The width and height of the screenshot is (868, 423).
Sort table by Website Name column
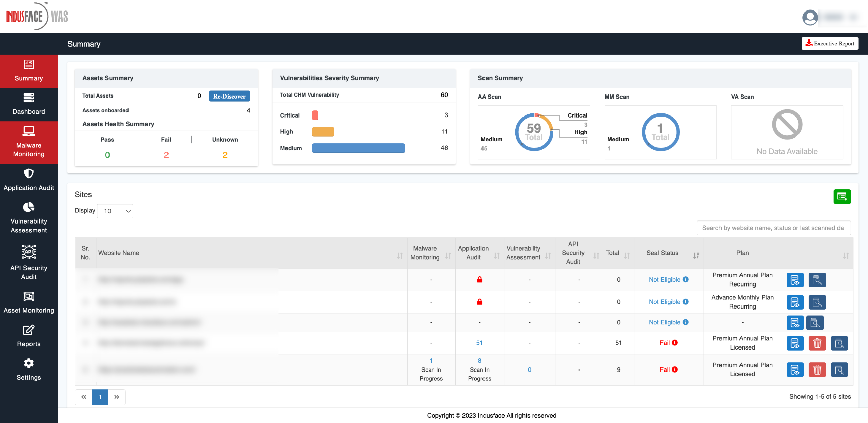[400, 256]
